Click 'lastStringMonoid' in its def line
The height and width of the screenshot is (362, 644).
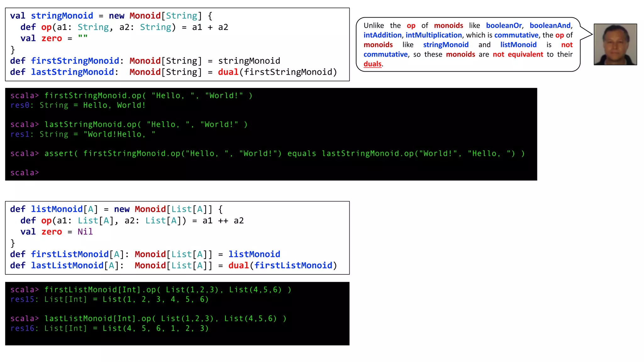(72, 72)
